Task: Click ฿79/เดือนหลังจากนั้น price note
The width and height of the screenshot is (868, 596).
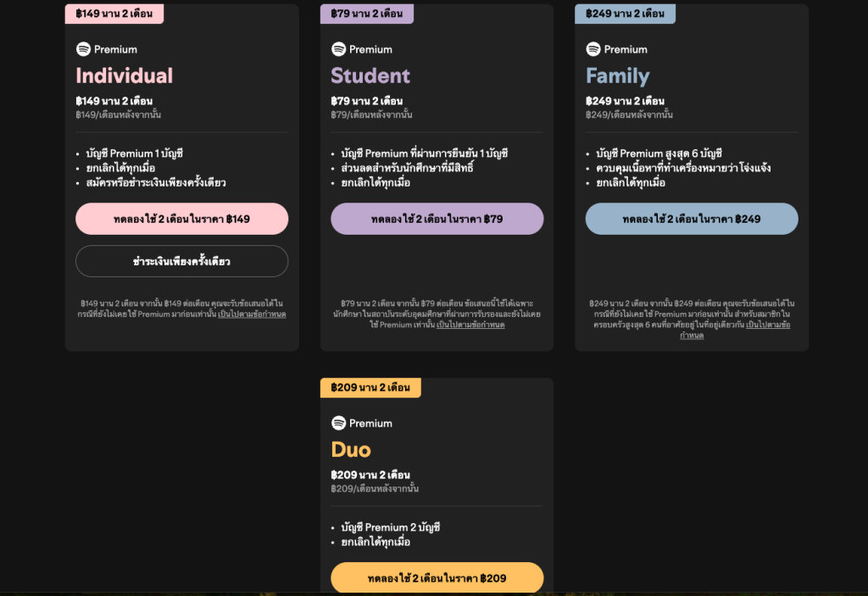Action: click(x=371, y=114)
